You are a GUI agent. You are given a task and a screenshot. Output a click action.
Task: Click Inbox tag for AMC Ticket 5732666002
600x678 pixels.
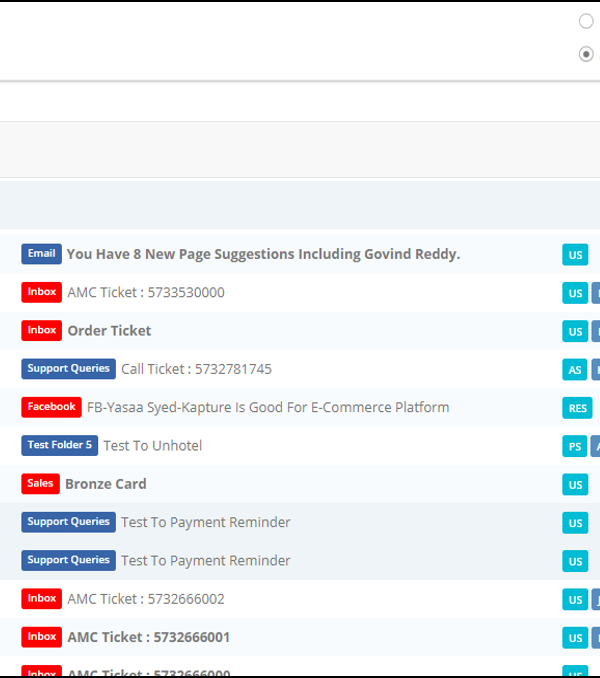tap(41, 599)
